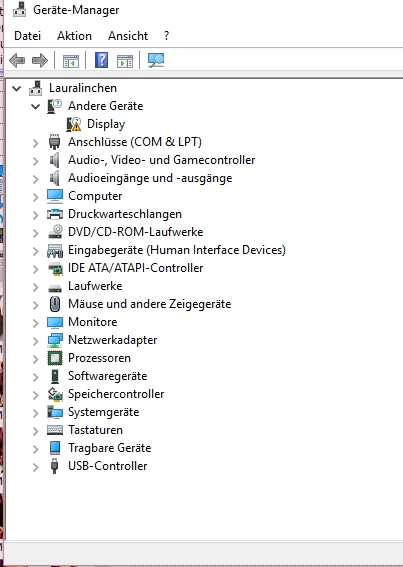Click the Forward arrow toolbar icon
The width and height of the screenshot is (403, 567).
(40, 60)
